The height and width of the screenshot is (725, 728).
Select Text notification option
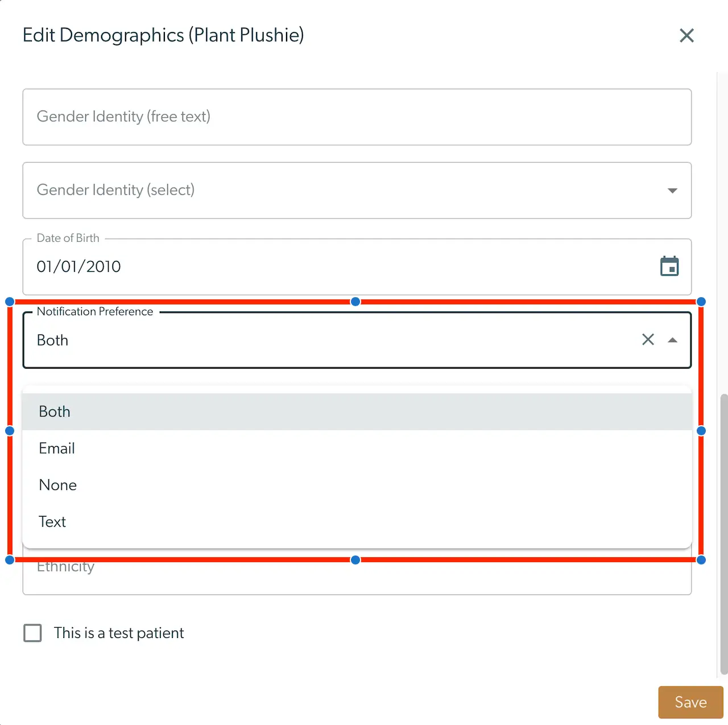52,521
